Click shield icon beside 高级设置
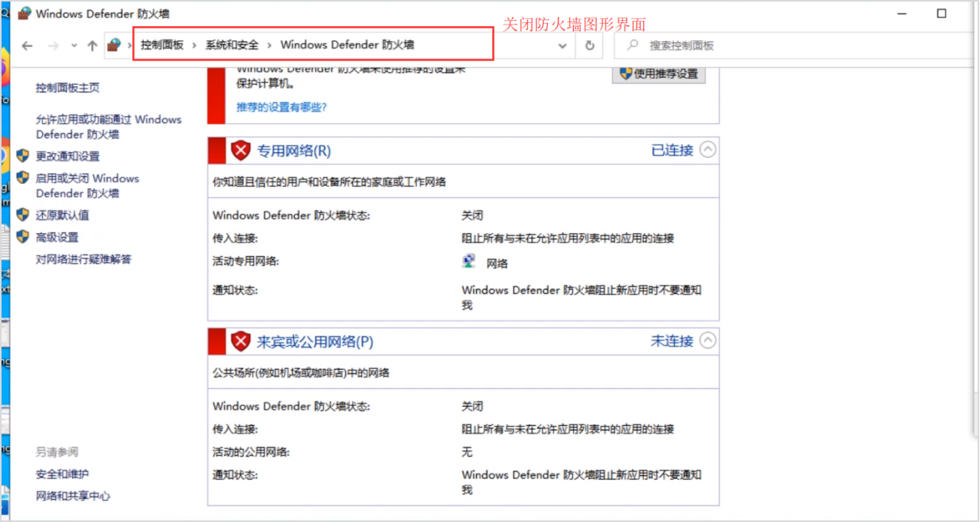The width and height of the screenshot is (980, 522). click(x=22, y=237)
